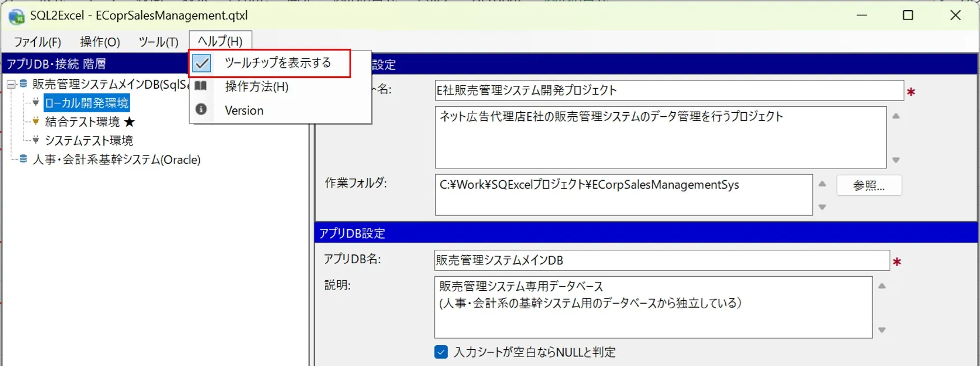Select ローカル開発環境 in the tree
The width and height of the screenshot is (980, 366).
pos(86,103)
